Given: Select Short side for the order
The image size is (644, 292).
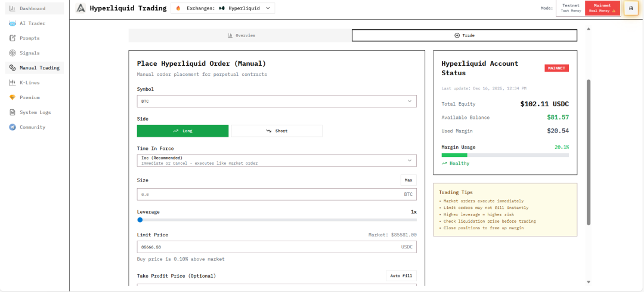Looking at the screenshot, I should coord(277,131).
